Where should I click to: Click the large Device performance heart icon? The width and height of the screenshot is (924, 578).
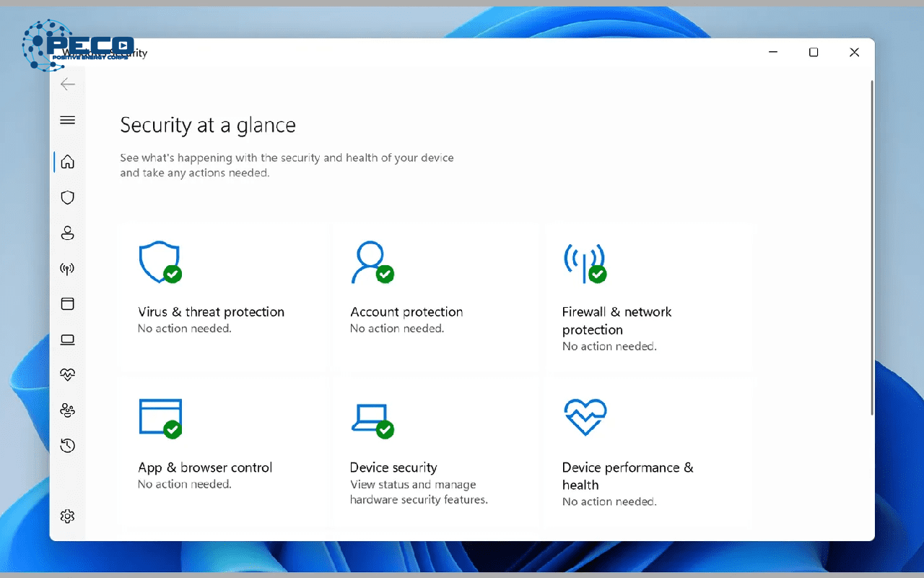tap(585, 417)
